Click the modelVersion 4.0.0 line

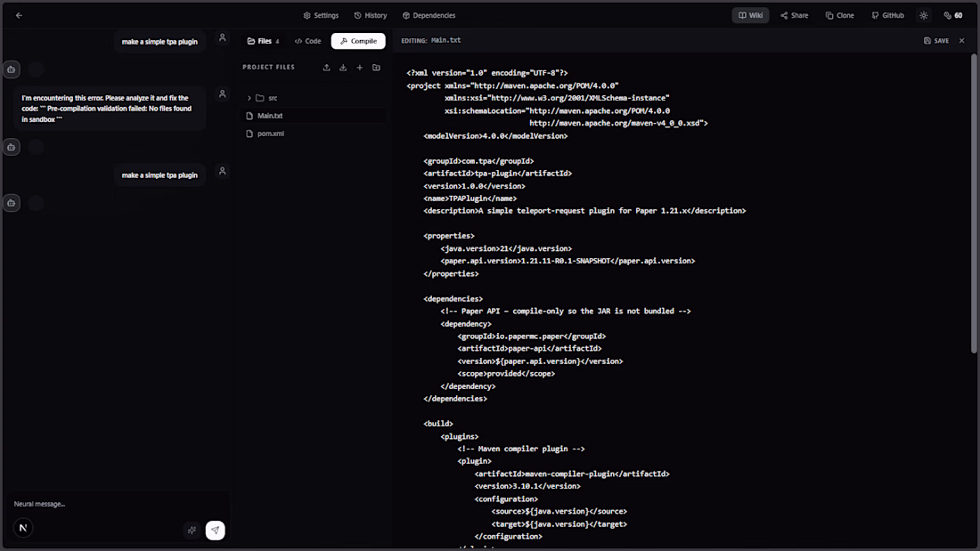[495, 136]
